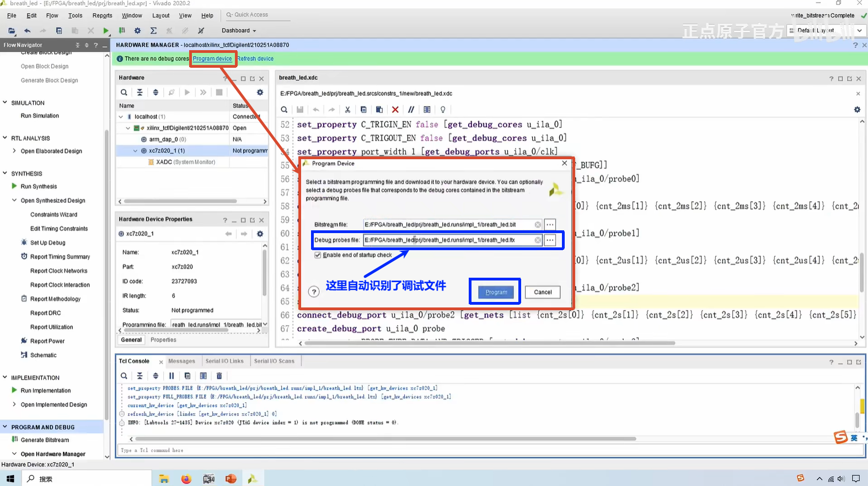Search in Hardware panel toolbar

coord(124,93)
